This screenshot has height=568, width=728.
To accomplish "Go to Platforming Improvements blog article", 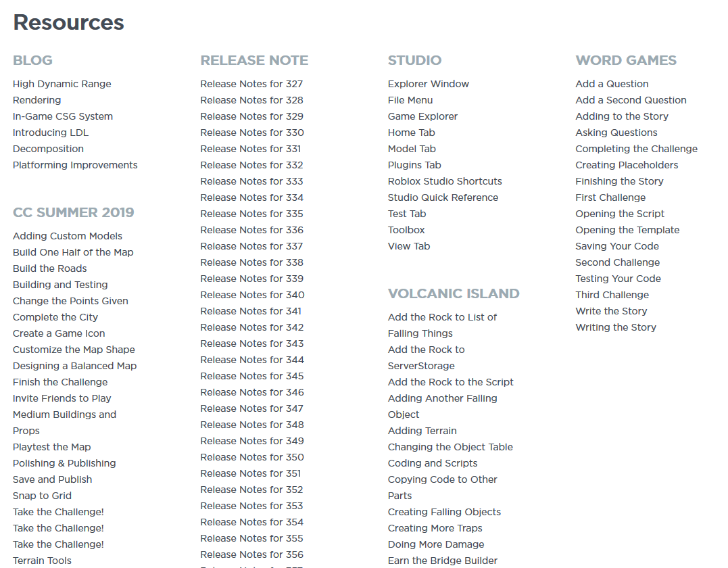I will click(75, 165).
